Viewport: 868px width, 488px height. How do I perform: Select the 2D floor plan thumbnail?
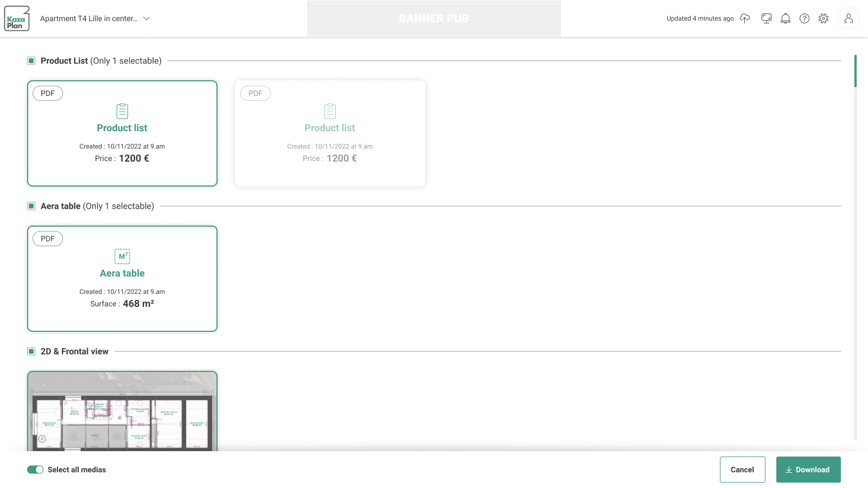(122, 411)
